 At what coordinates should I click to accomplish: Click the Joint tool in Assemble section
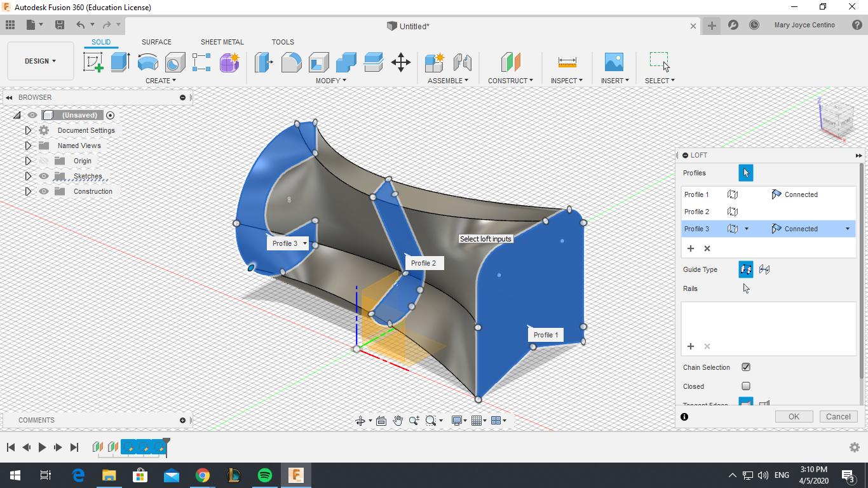tap(463, 62)
